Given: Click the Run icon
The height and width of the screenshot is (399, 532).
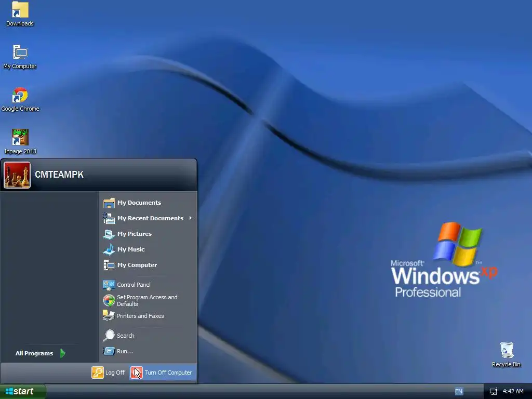Looking at the screenshot, I should click(x=109, y=351).
